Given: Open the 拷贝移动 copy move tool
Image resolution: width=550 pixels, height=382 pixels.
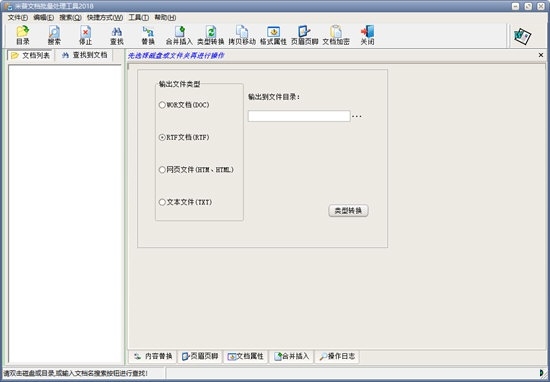Looking at the screenshot, I should [x=242, y=35].
